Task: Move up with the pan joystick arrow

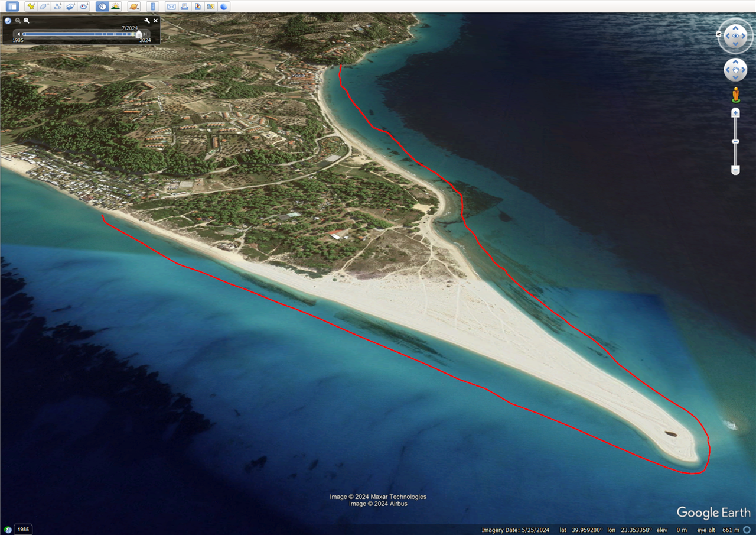Action: pos(735,61)
